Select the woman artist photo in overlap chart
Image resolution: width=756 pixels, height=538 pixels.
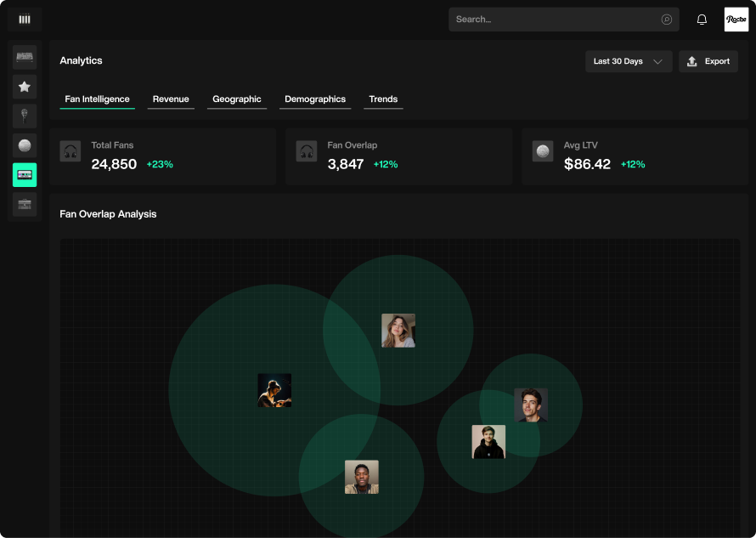pos(398,331)
